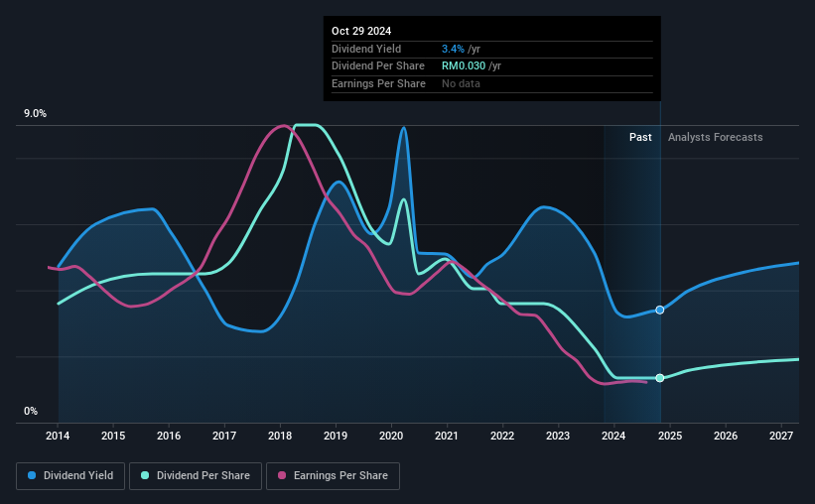Click the Oct 29 2024 tooltip date

coord(361,31)
